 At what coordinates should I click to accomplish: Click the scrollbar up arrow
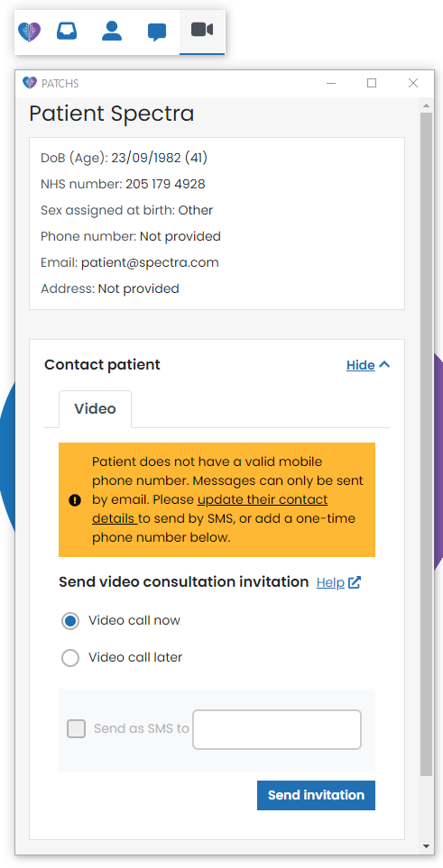(x=426, y=105)
